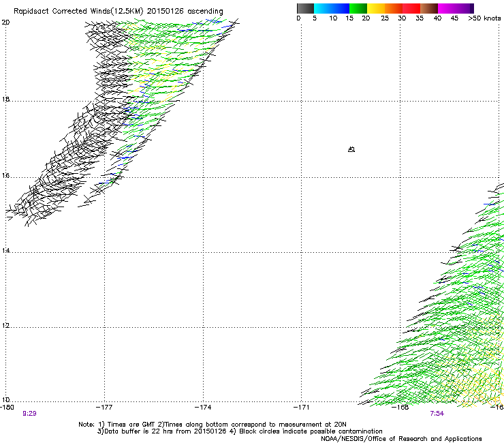Click the longitude label '-168'
The image size is (504, 443).
(400, 408)
